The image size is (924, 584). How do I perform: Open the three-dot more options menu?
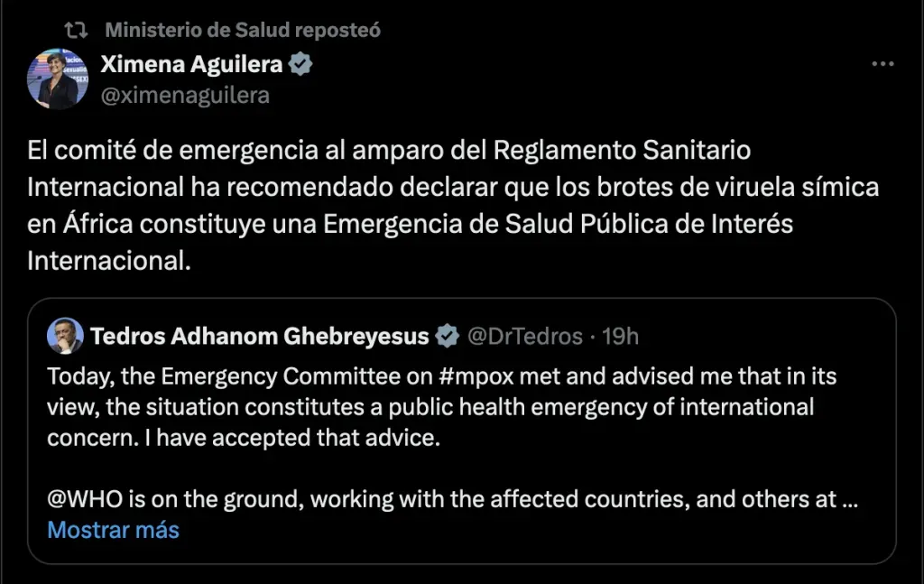pos(882,63)
